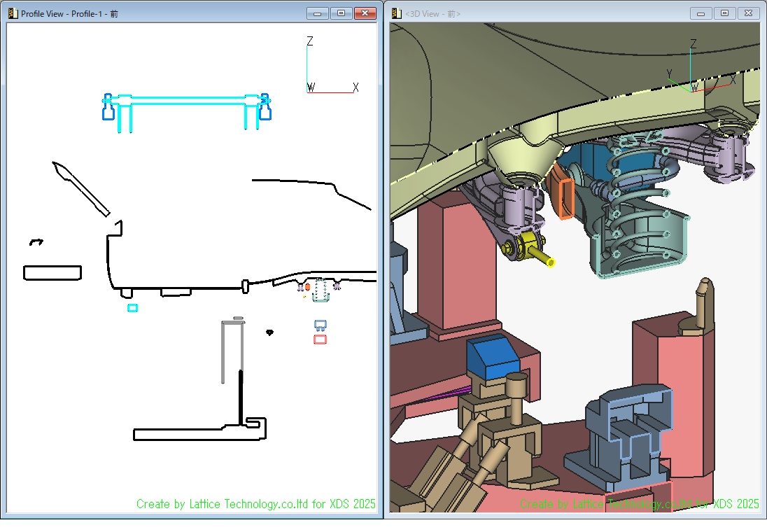Click the 3D View window title icon
The height and width of the screenshot is (532, 767).
397,13
